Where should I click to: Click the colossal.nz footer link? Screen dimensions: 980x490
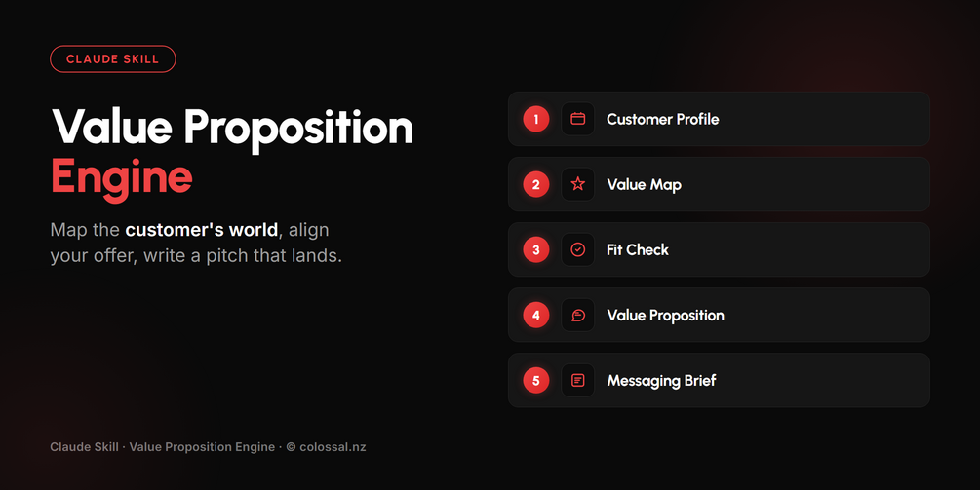click(333, 447)
